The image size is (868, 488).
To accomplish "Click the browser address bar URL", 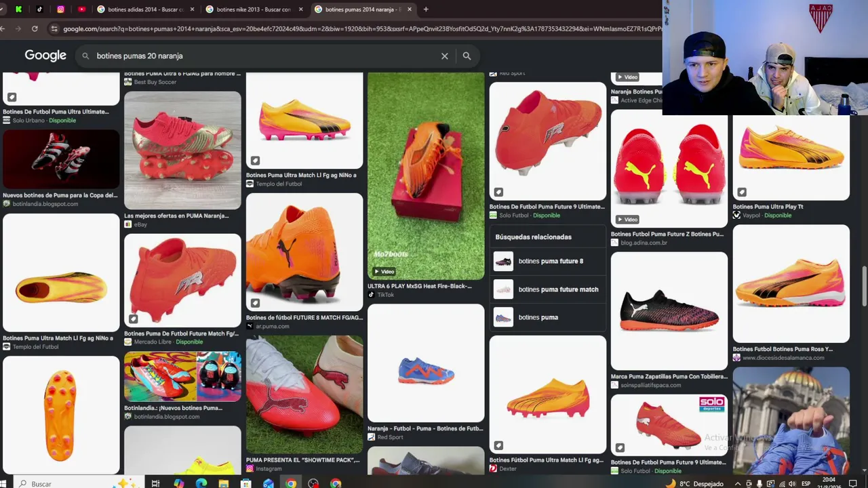I will [x=362, y=28].
